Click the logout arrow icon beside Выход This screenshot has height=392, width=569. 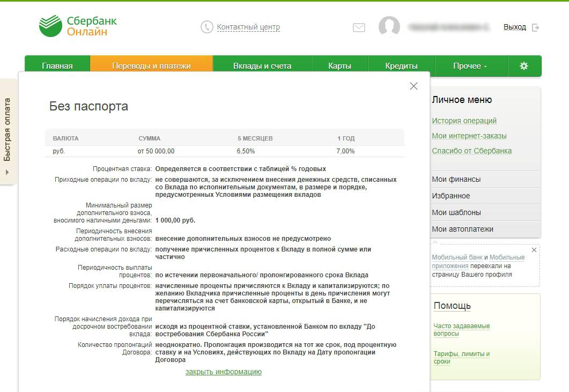point(535,27)
